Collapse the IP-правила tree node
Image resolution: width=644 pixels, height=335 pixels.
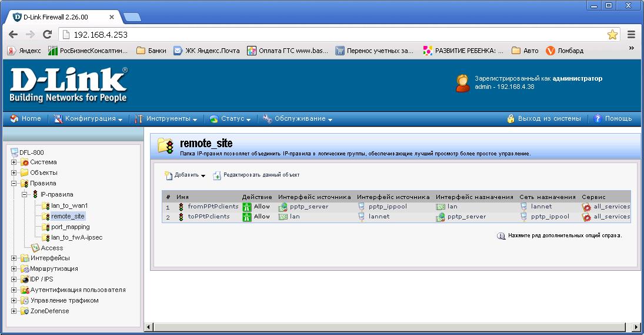(x=24, y=194)
